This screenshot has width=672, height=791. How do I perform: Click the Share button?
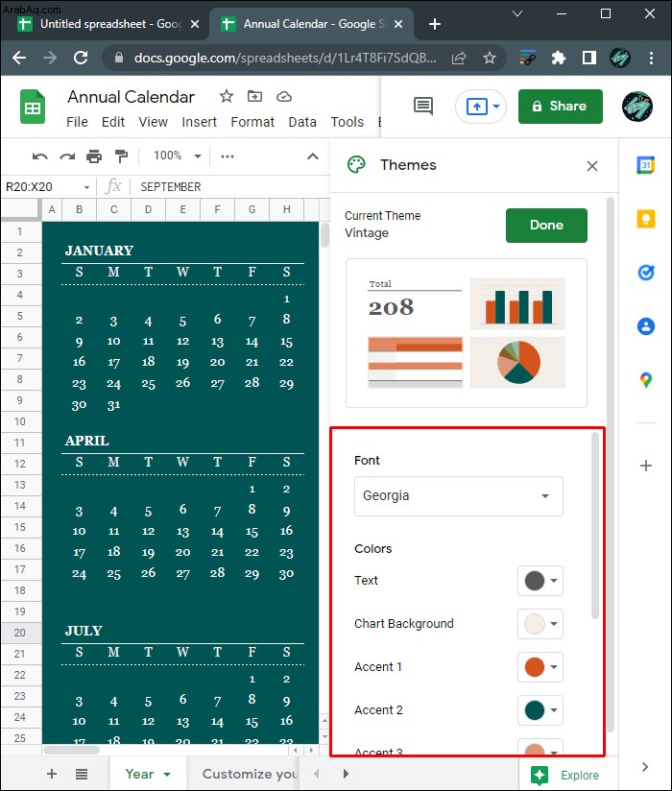560,107
